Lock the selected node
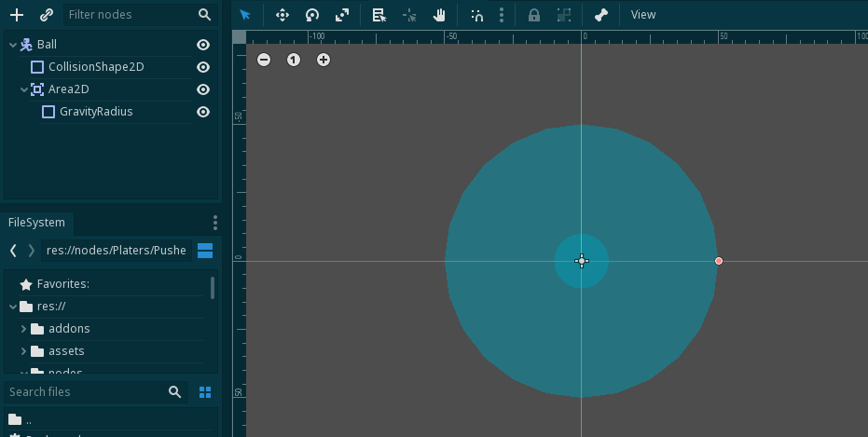Screen dimensions: 868x437 [x=533, y=15]
